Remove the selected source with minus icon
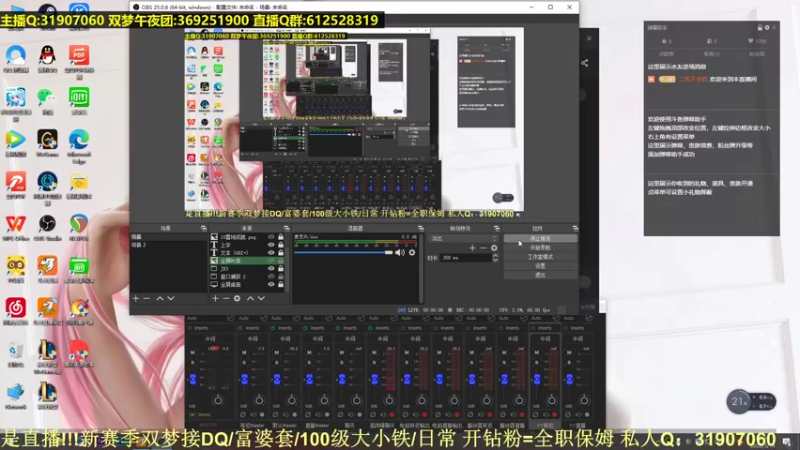800x450 pixels. pos(226,298)
